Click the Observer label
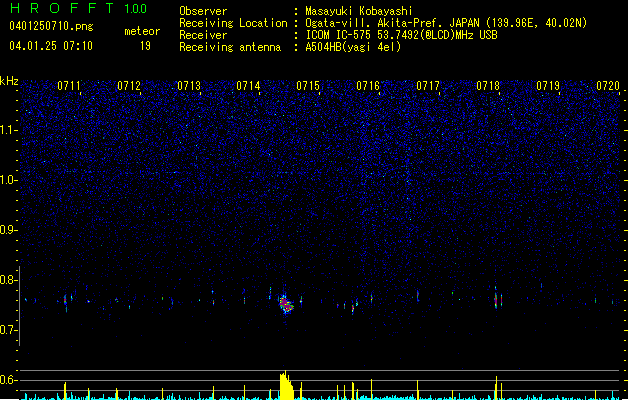 click(203, 11)
